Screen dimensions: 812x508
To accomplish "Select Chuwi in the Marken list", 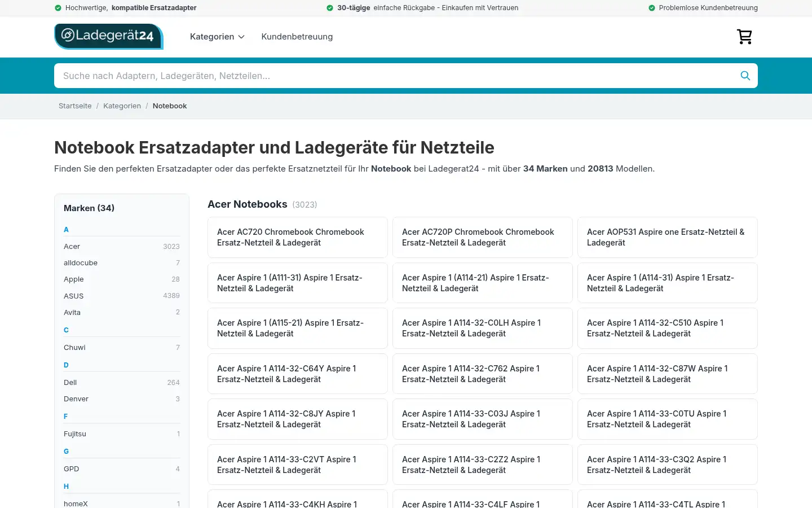I will coord(122,348).
